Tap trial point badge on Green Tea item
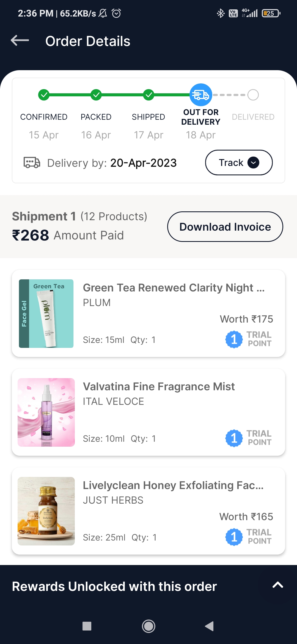Screen dimensions: 297x644 pyautogui.click(x=248, y=339)
